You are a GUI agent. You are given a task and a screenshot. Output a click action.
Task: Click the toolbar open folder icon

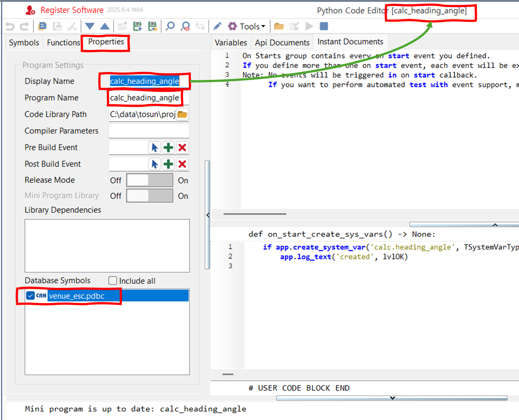pos(279,26)
